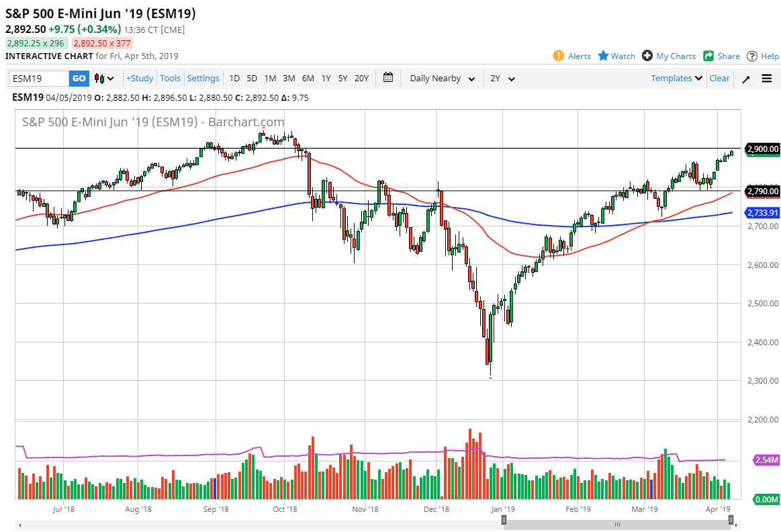Click the calendar date picker icon
This screenshot has width=781, height=532.
coord(387,78)
